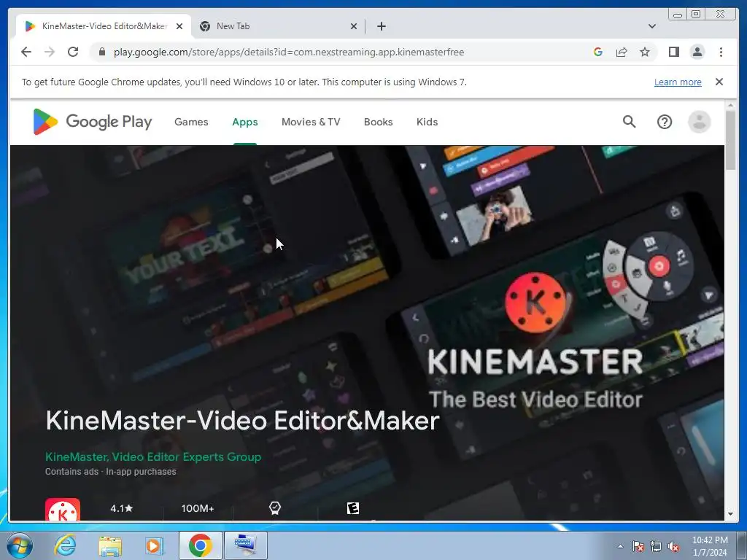Toggle Chrome side panel icon

click(x=673, y=52)
